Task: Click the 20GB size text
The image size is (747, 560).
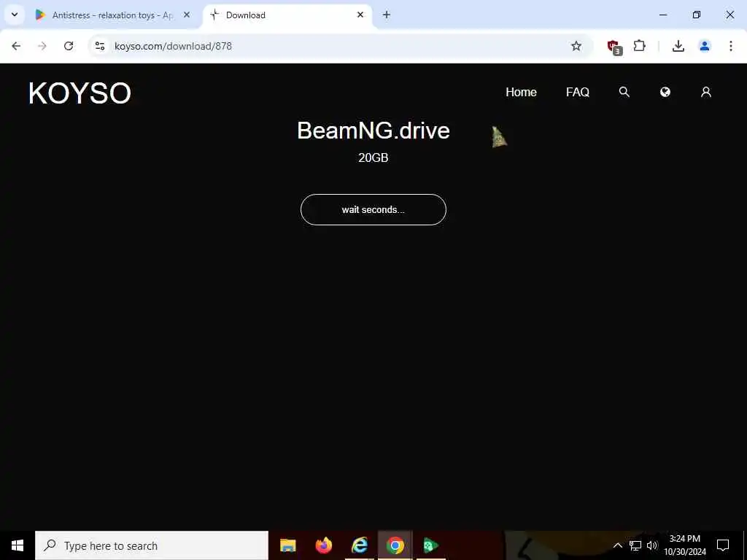Action: click(373, 157)
